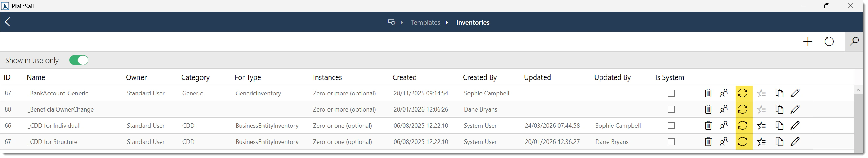Toggle Show in use only switch
Viewport: 868px width, 158px height.
[x=79, y=60]
